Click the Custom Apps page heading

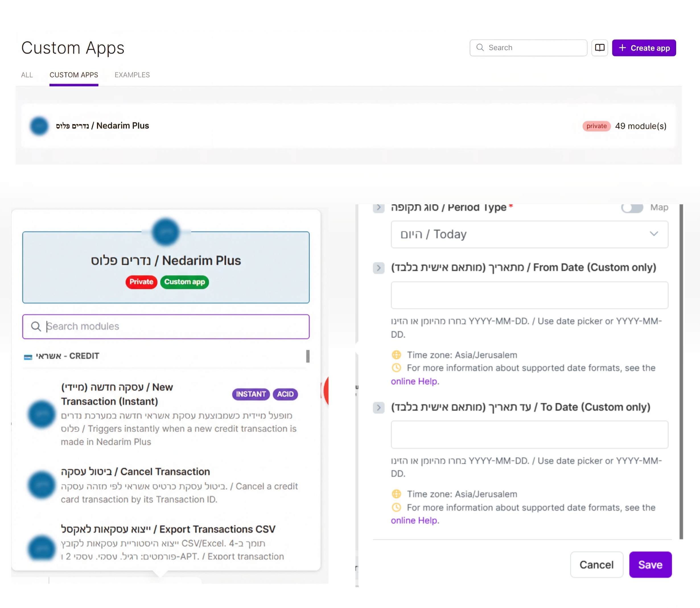click(x=73, y=48)
